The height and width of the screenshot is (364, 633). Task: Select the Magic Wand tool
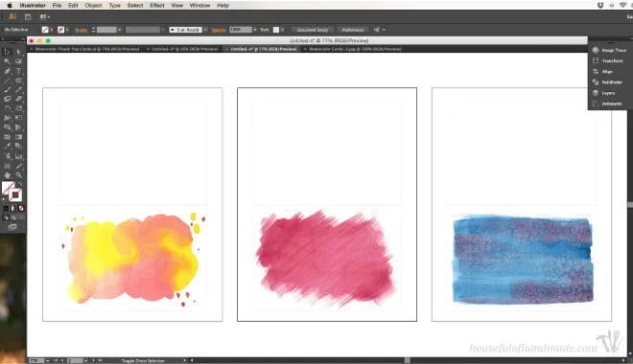pyautogui.click(x=8, y=61)
